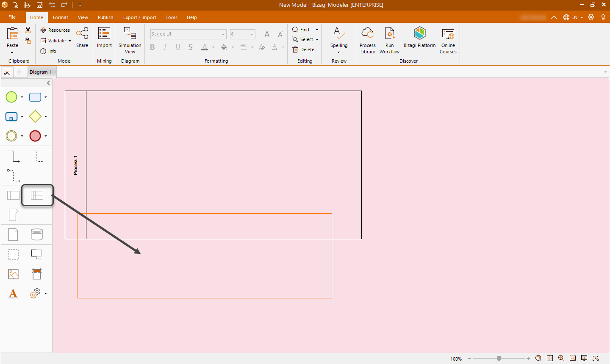Expand the Paste options arrow
This screenshot has height=364, width=610.
(x=12, y=52)
